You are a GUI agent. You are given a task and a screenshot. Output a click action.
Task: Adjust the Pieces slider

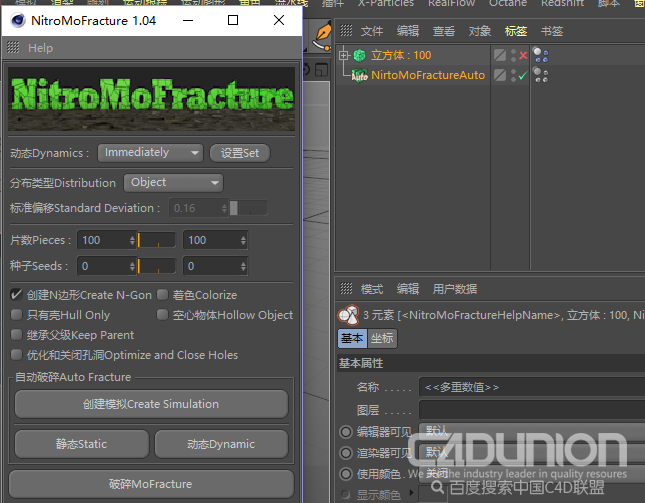[157, 240]
